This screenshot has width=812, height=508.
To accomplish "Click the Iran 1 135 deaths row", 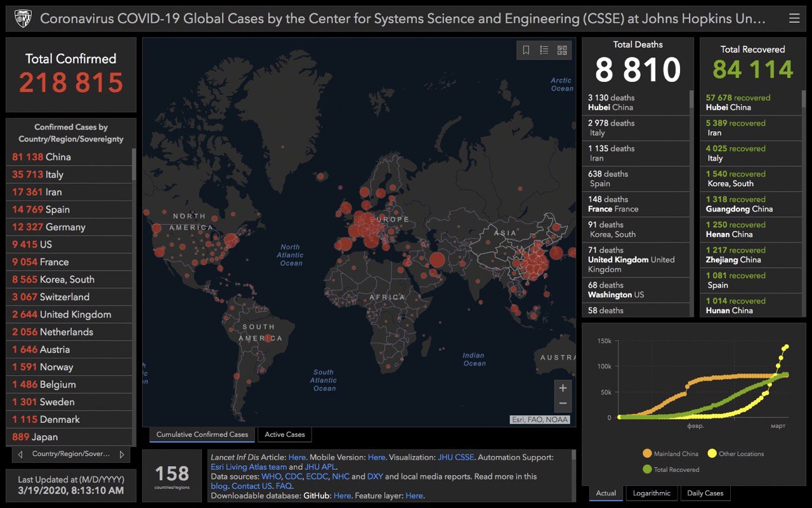I will [x=636, y=153].
